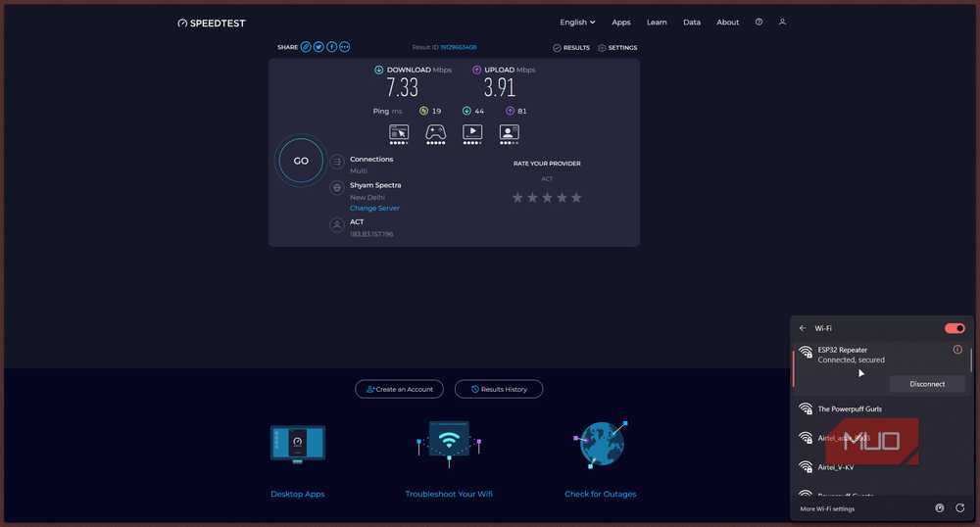Select the Airtel_V-KV network
The width and height of the screenshot is (980, 527).
tap(880, 467)
